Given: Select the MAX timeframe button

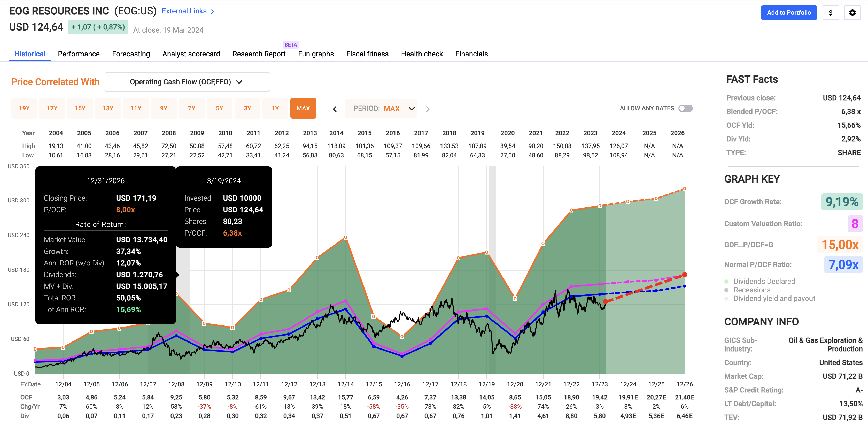Looking at the screenshot, I should point(303,108).
